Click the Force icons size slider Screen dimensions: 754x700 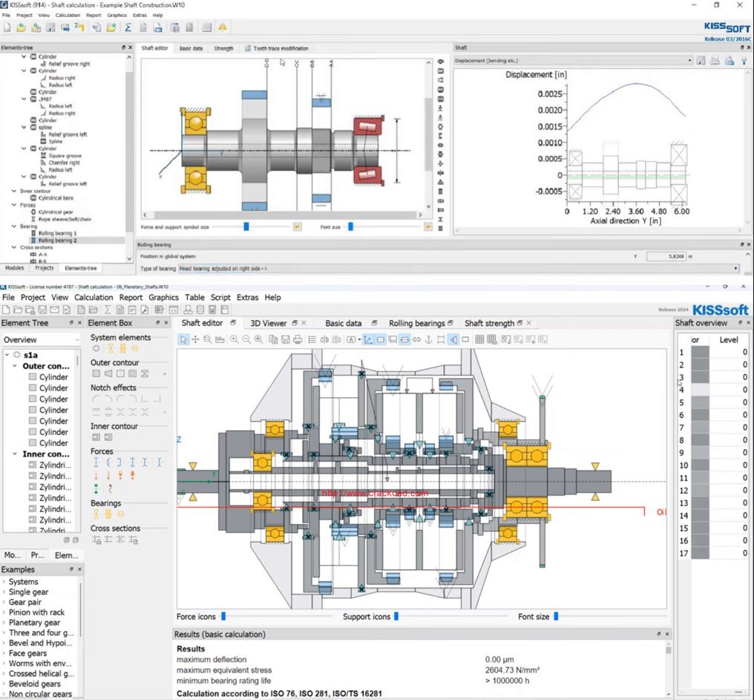coord(223,616)
